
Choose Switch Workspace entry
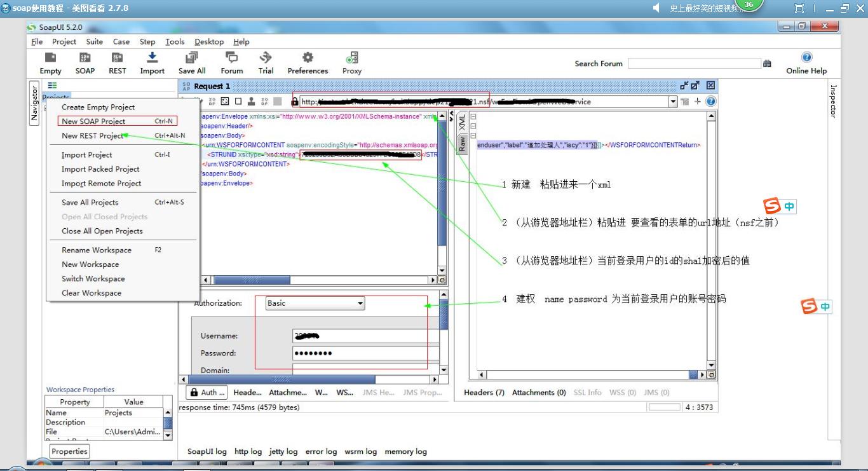pos(123,278)
